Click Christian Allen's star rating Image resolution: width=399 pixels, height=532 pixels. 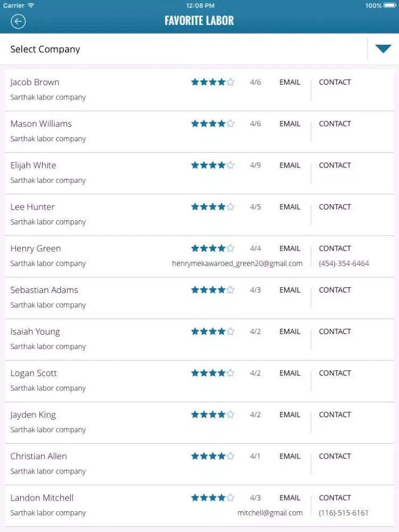tap(213, 456)
